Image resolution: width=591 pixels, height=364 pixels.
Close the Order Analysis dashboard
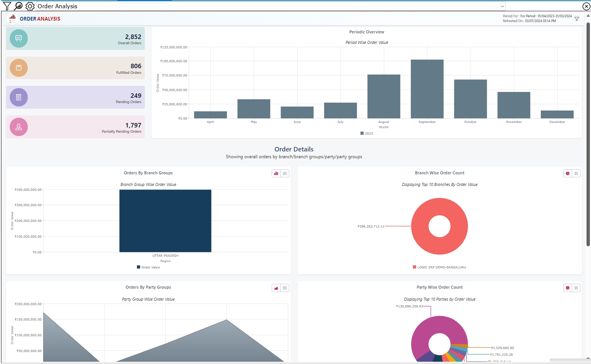[x=586, y=6]
